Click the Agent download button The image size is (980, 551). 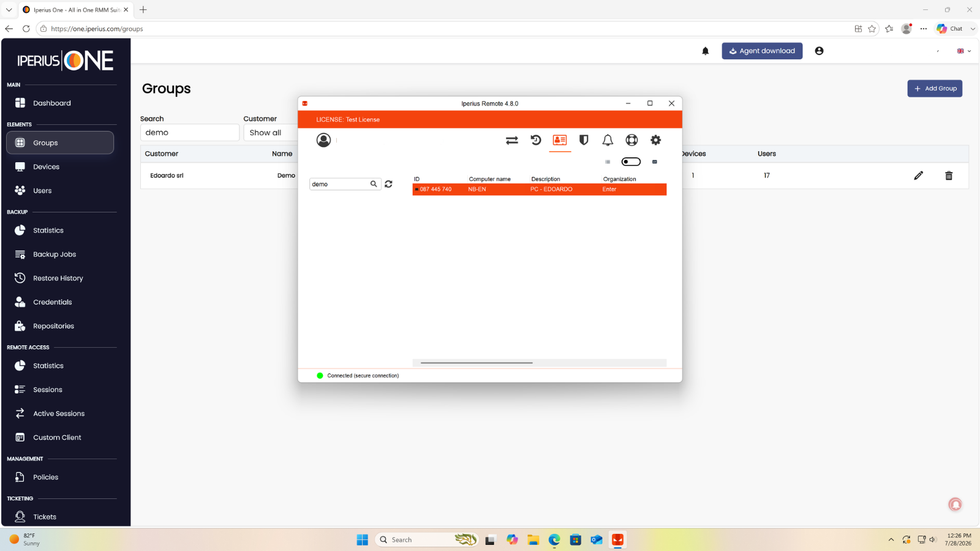pos(762,51)
